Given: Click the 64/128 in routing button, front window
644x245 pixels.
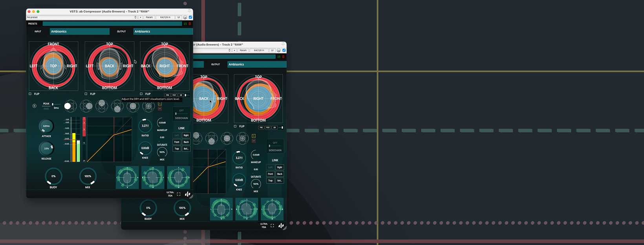Looking at the screenshot, I should pyautogui.click(x=165, y=17).
